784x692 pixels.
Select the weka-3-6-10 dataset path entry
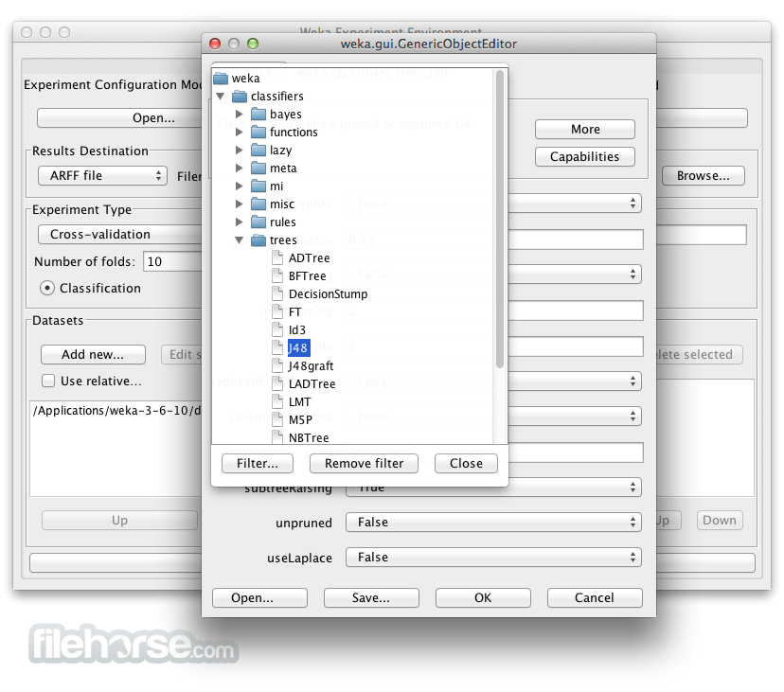116,411
